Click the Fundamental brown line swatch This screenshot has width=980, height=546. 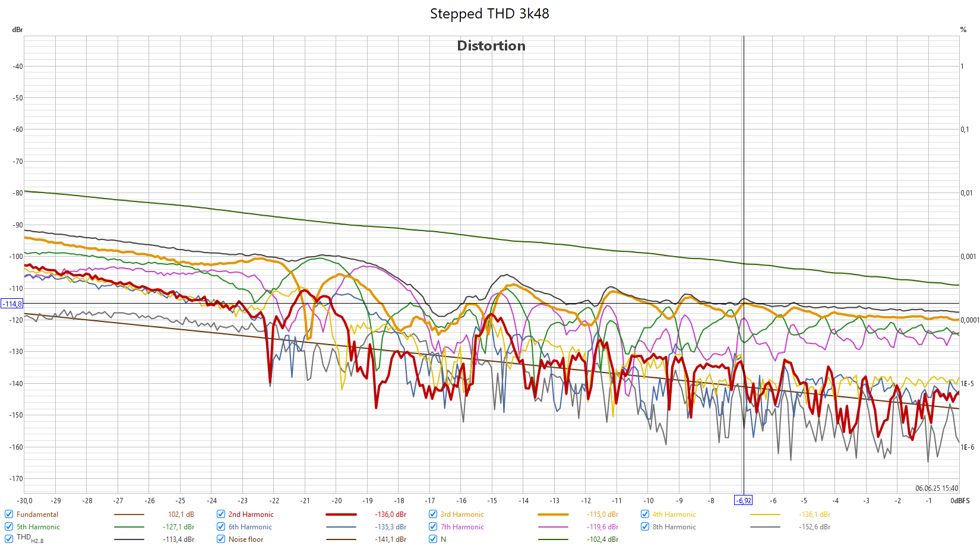129,515
